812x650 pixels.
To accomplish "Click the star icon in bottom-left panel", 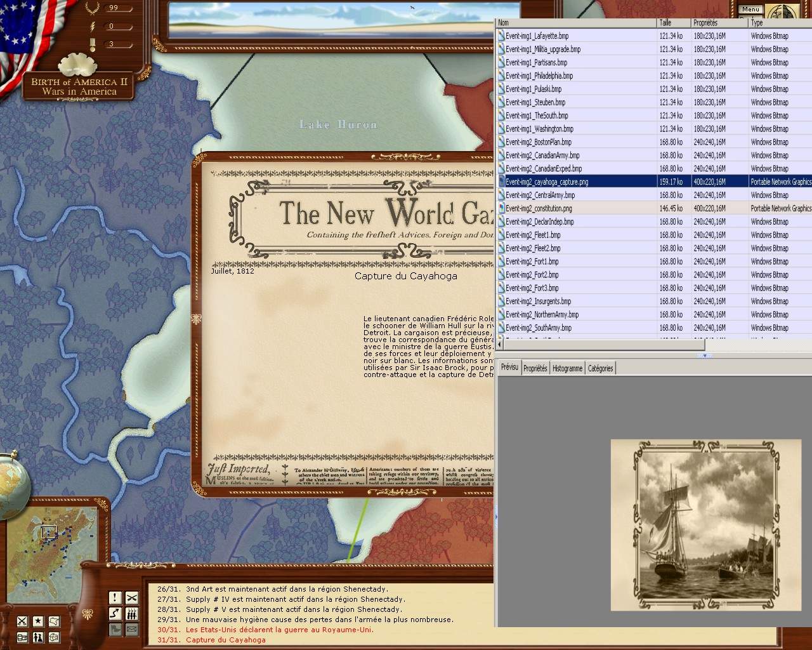I will point(38,621).
